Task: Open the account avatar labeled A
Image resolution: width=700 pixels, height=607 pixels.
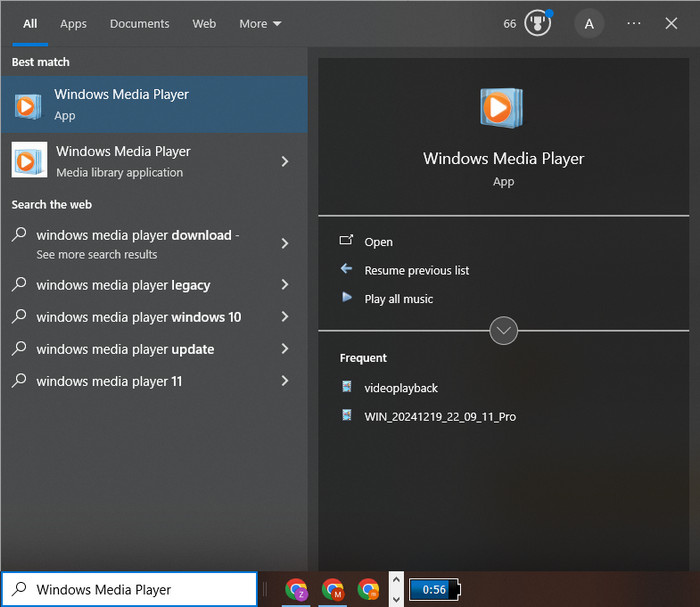Action: [x=589, y=24]
